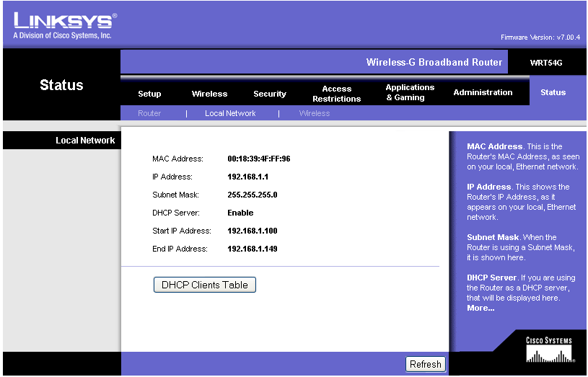This screenshot has width=588, height=377.
Task: Click the More... help link
Action: (x=481, y=308)
